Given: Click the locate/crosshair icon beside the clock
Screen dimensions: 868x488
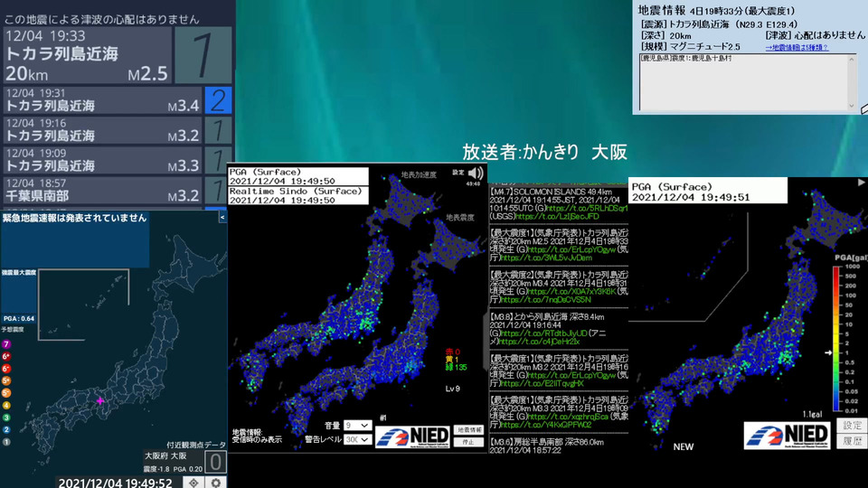Looking at the screenshot, I should [x=193, y=483].
